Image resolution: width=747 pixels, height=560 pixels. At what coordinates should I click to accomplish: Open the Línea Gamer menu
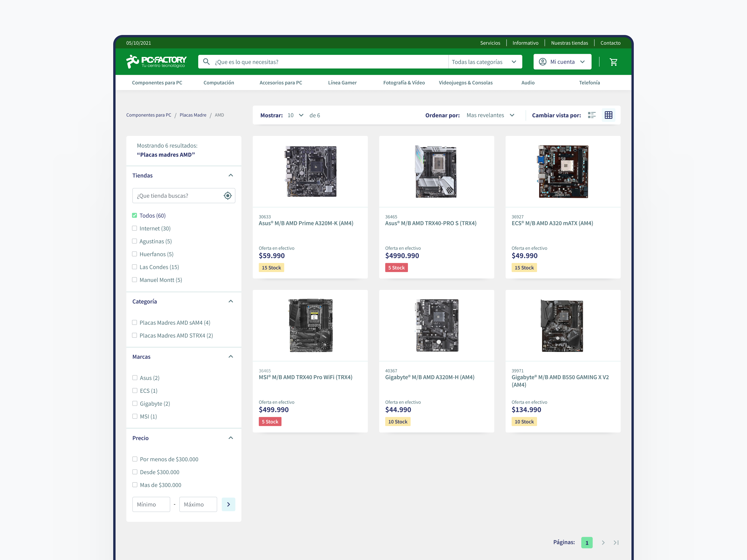point(342,82)
